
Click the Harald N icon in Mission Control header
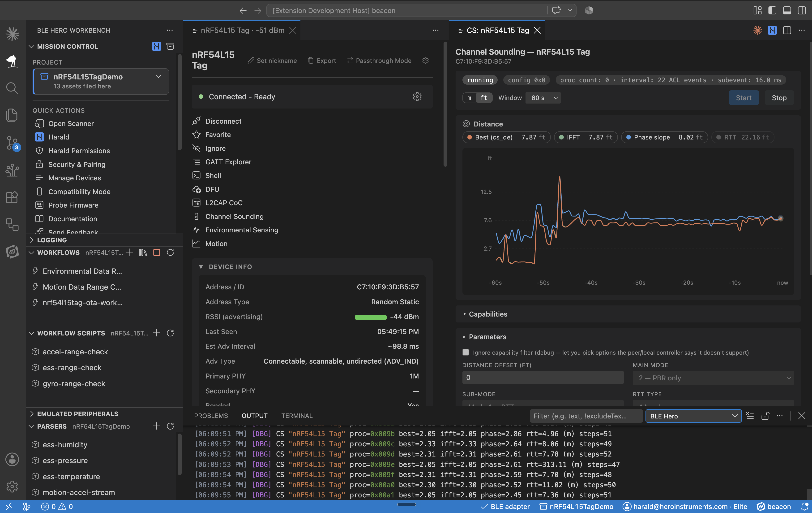pos(156,46)
